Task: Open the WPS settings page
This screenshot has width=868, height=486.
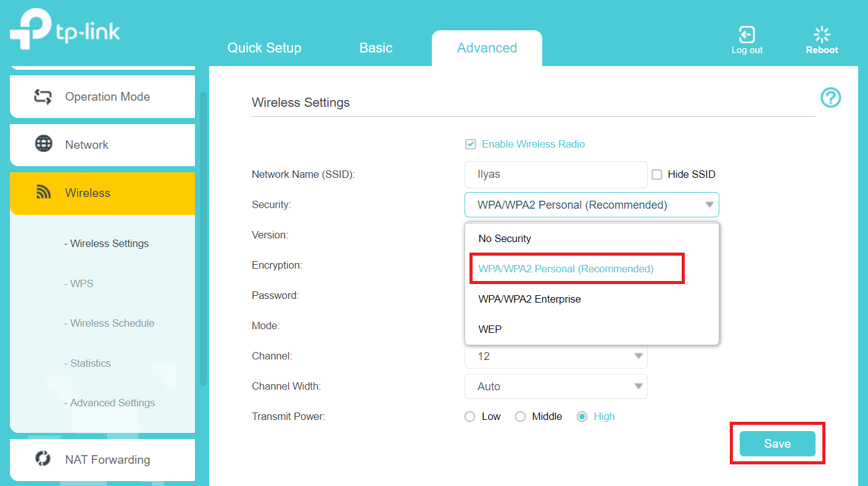Action: pyautogui.click(x=79, y=283)
